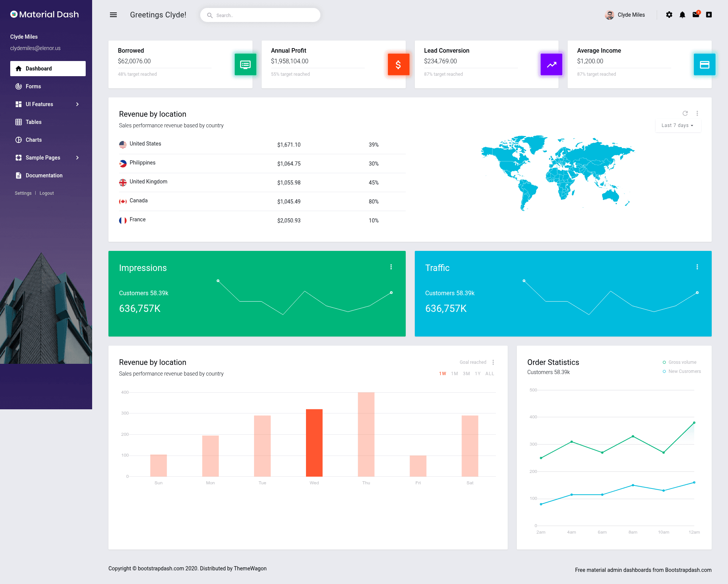The image size is (728, 584).
Task: Open the settings gear icon in header
Action: pos(669,15)
